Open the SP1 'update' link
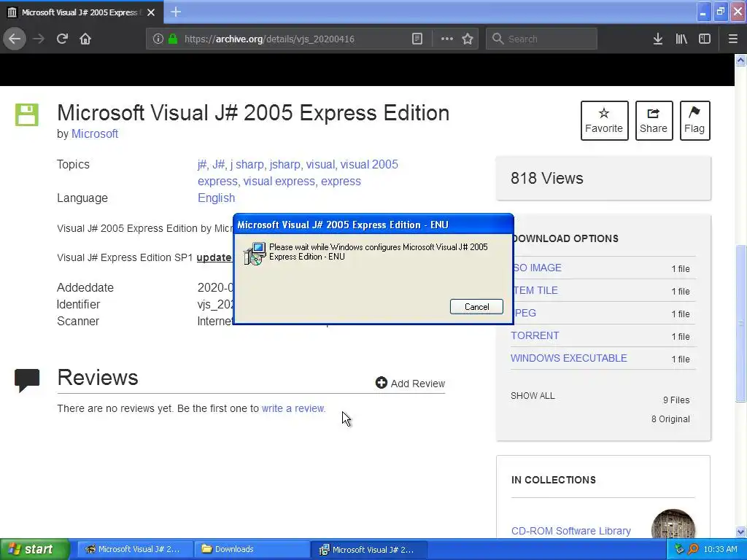747x560 pixels. pyautogui.click(x=214, y=257)
